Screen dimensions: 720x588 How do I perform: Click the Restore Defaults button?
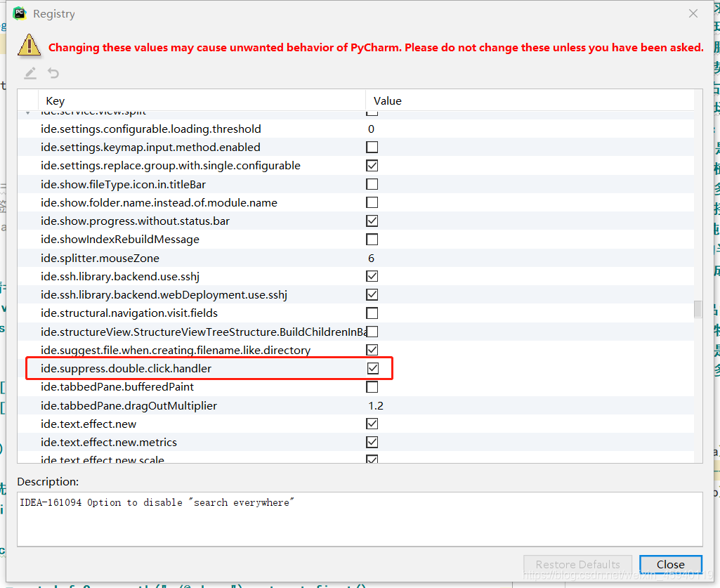pos(577,564)
